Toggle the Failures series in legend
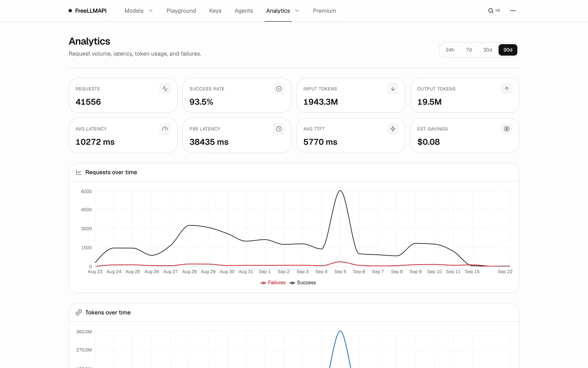This screenshot has height=368, width=588. tap(273, 283)
